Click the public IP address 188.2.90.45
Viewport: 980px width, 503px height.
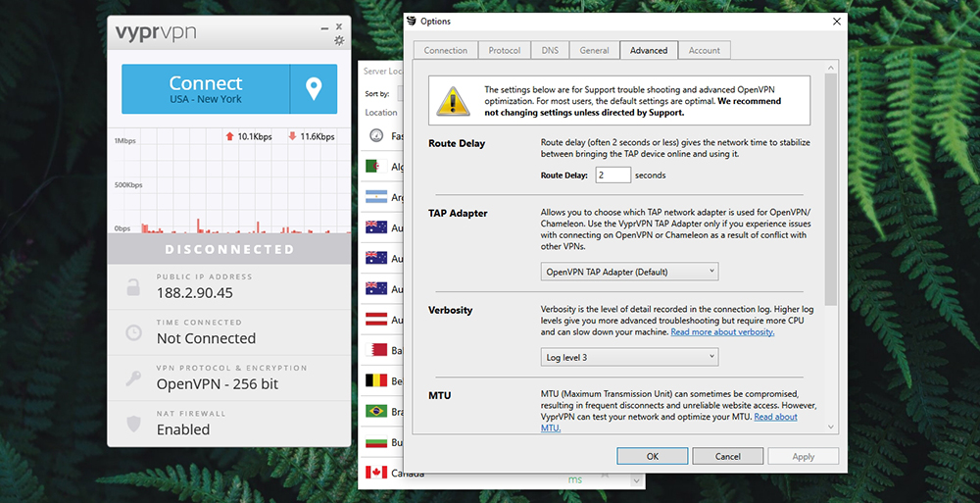tap(194, 293)
